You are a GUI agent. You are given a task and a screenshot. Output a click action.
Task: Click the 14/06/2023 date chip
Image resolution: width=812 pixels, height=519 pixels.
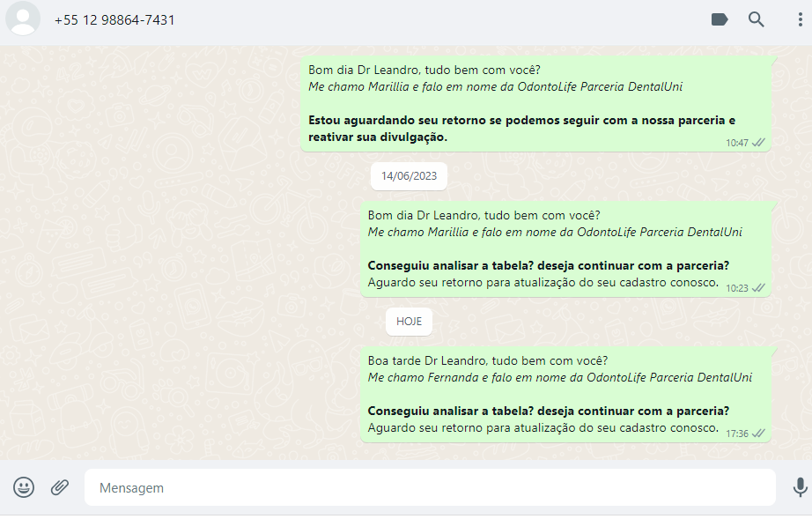[409, 176]
